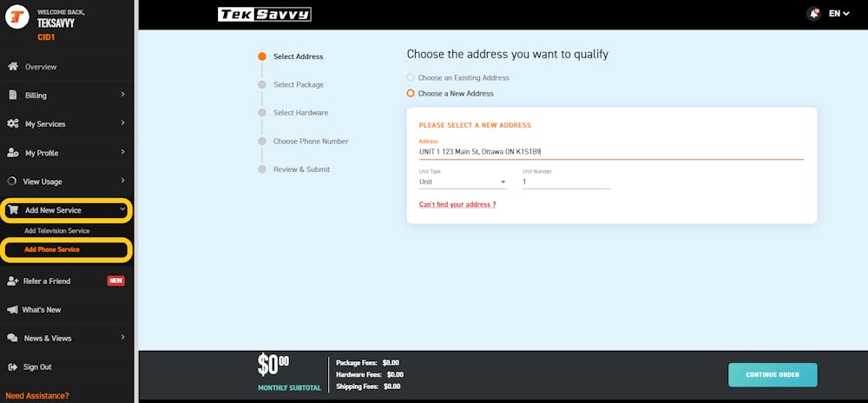Collapse the Add New Service chevron
Screen dimensions: 868x403
coord(123,210)
